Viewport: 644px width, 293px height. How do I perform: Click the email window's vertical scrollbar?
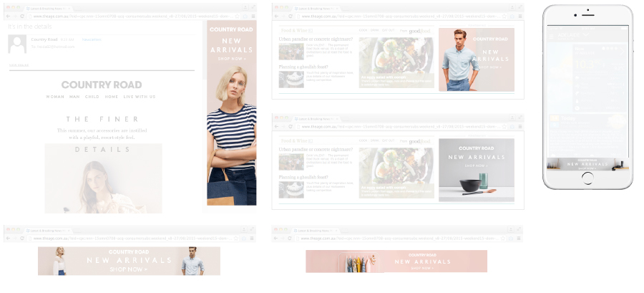pyautogui.click(x=204, y=49)
